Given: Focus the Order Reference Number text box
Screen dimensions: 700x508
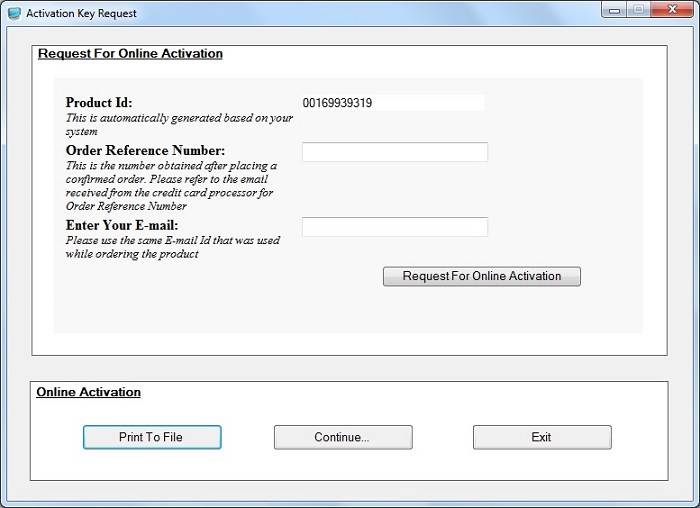Looking at the screenshot, I should [x=394, y=152].
